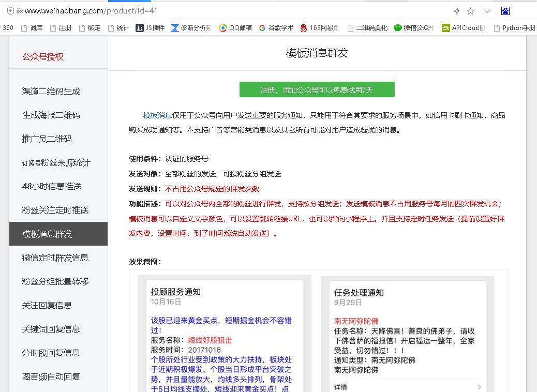
Task: Click red 南无阿弥陀佛 heading in card
Action: point(356,321)
